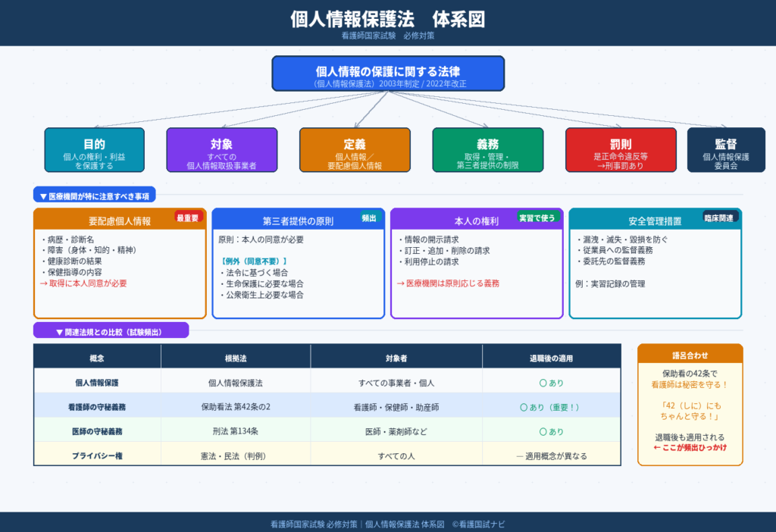This screenshot has width=776, height=532.
Task: Collapse the 関連法規との比較 section header
Action: click(111, 331)
